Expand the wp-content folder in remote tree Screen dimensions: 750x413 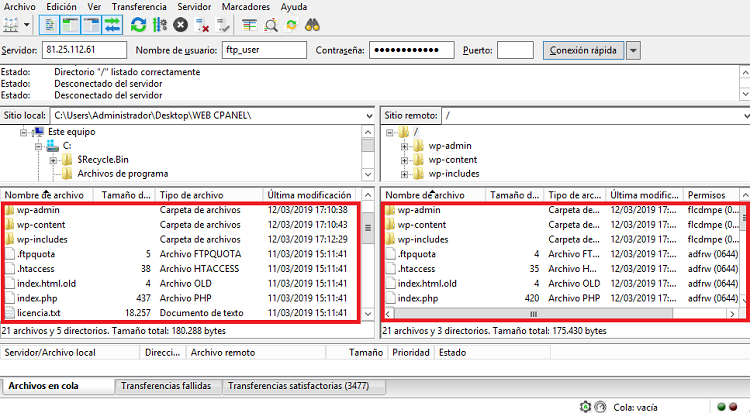[x=405, y=160]
